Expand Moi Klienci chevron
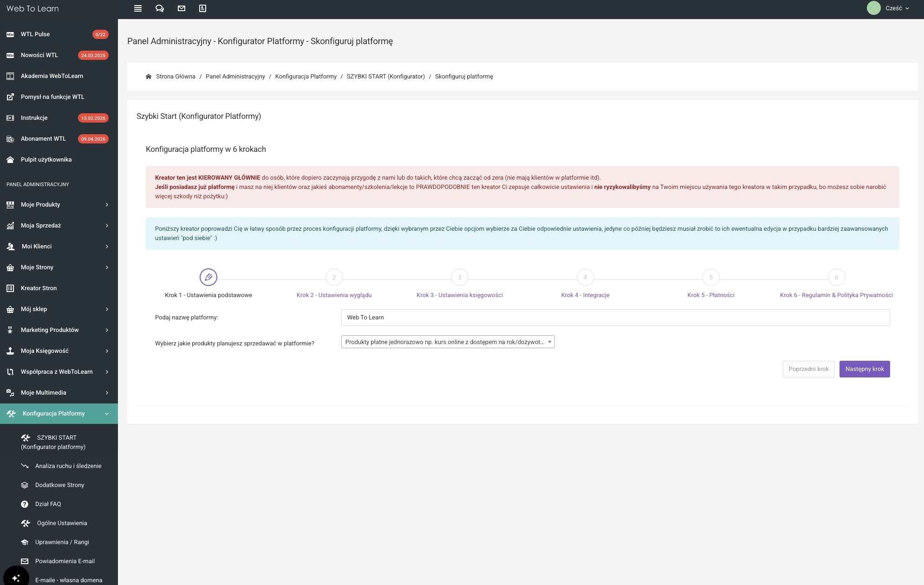924x585 pixels. tap(107, 247)
